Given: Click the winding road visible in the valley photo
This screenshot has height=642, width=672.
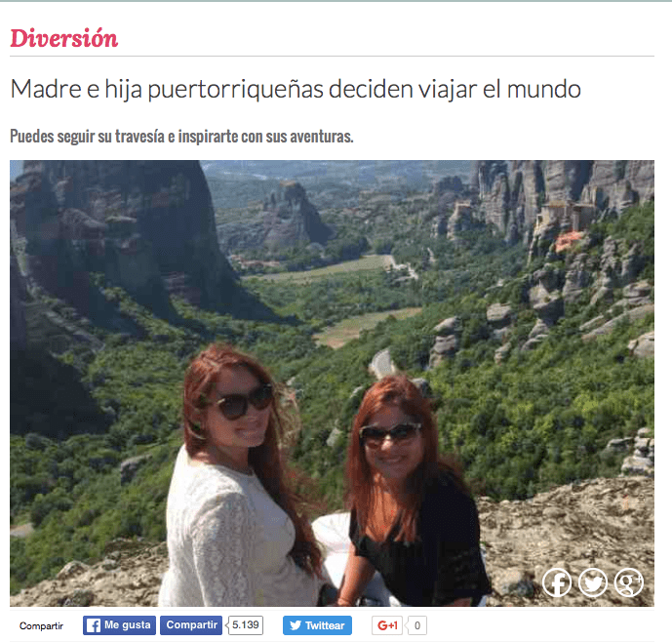Looking at the screenshot, I should click(x=382, y=364).
